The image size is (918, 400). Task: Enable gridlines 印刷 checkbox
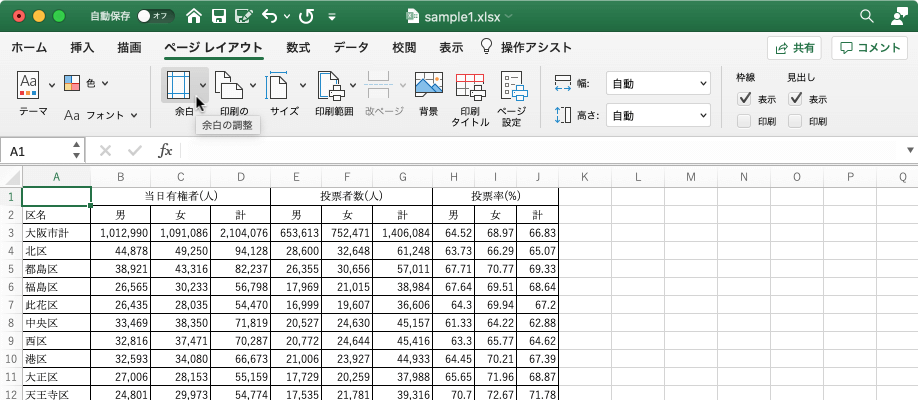point(744,122)
